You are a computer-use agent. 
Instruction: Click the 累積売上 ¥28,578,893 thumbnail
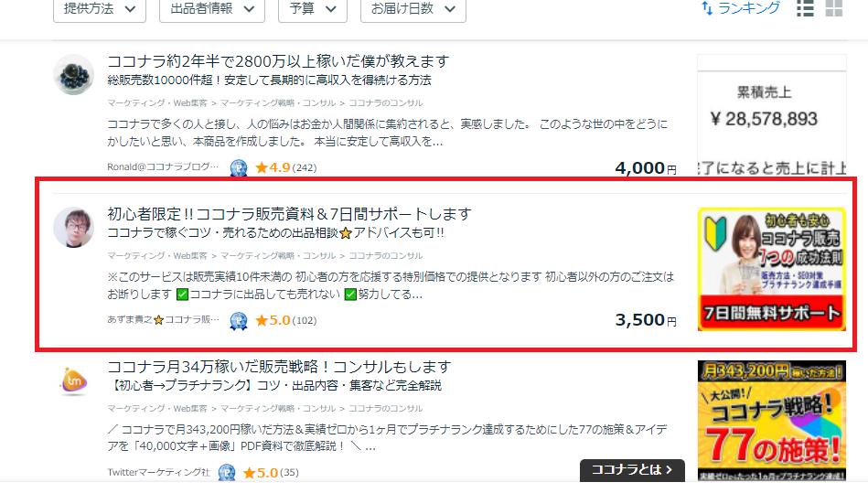772,115
